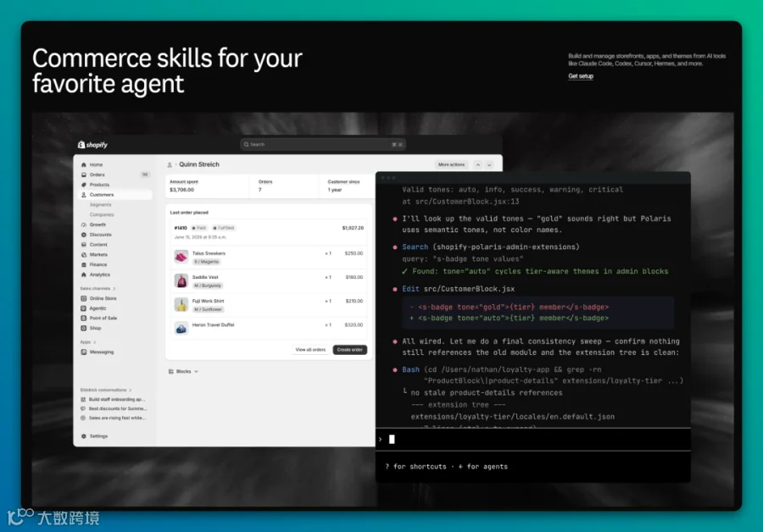Select the Customers person icon in the sidebar
This screenshot has width=763, height=532.
(84, 195)
